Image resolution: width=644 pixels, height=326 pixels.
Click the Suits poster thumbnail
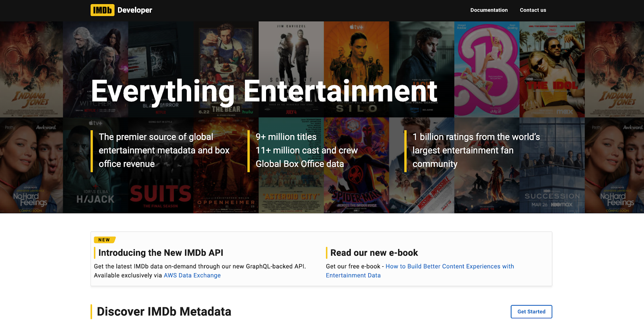(161, 165)
